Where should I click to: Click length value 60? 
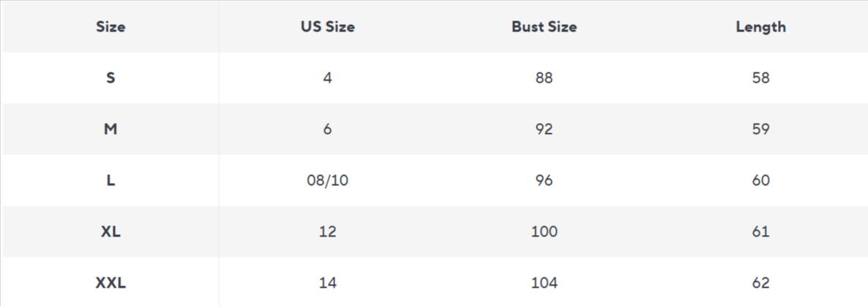pos(760,180)
